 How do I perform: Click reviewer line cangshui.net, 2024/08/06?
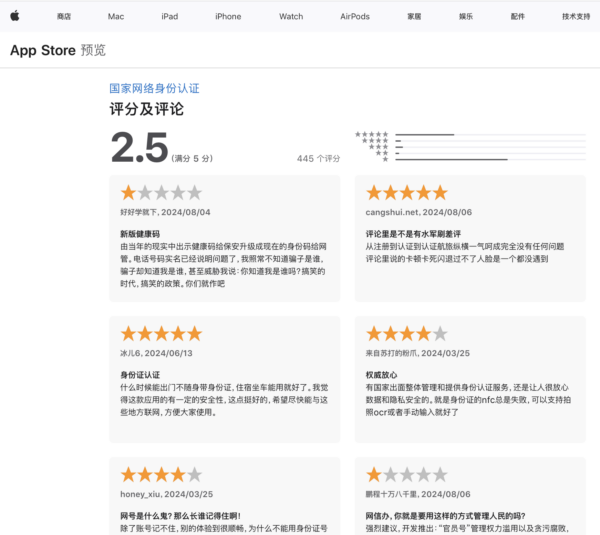pos(419,212)
